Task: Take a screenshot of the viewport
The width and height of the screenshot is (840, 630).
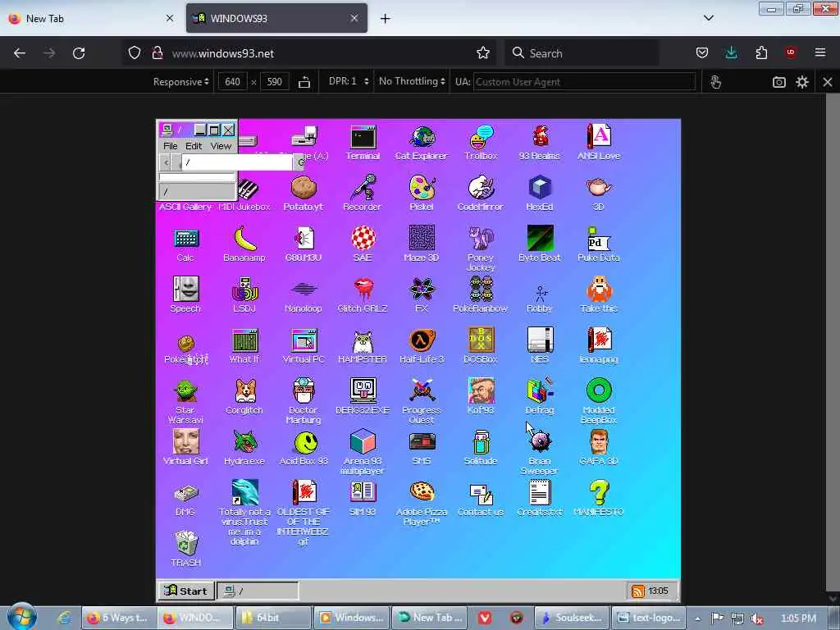Action: 779,82
